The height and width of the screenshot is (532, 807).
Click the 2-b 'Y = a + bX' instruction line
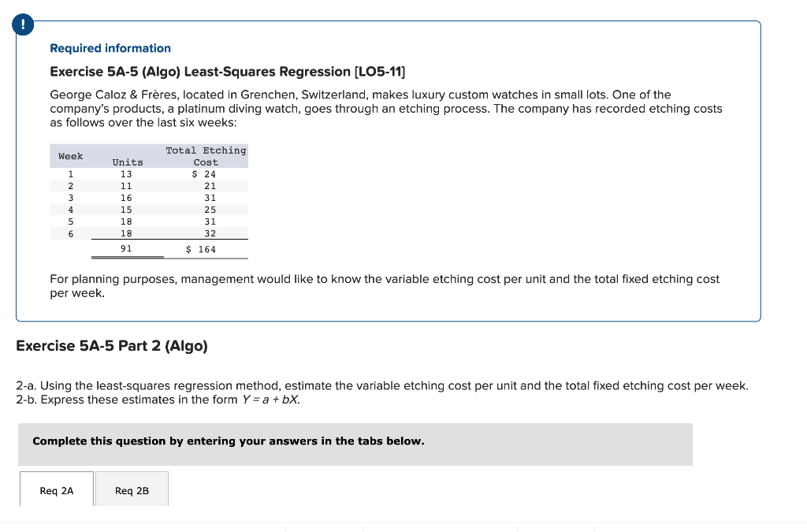(x=158, y=400)
